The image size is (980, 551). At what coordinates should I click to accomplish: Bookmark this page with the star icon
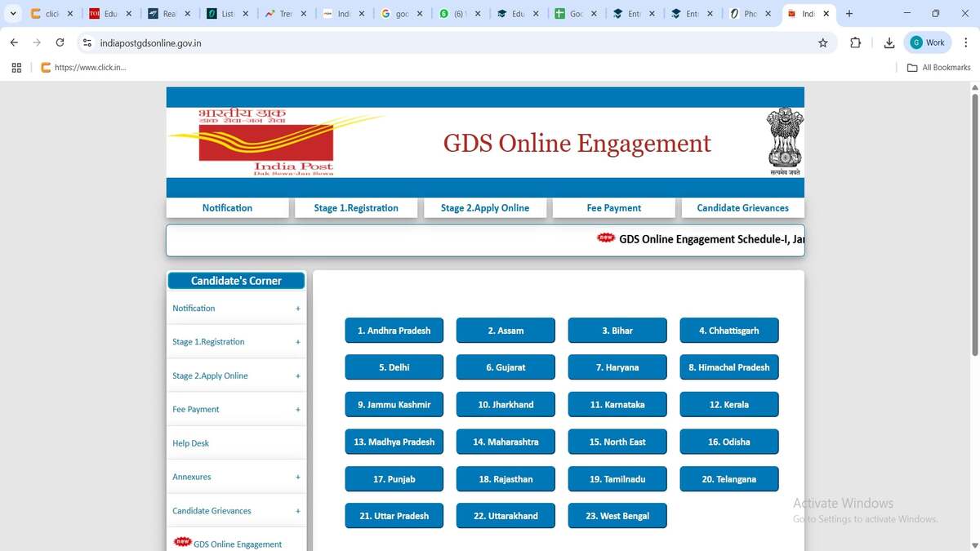click(x=822, y=42)
